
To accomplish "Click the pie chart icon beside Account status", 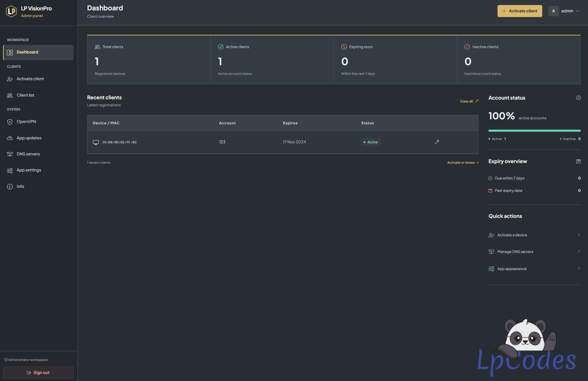I will point(578,98).
